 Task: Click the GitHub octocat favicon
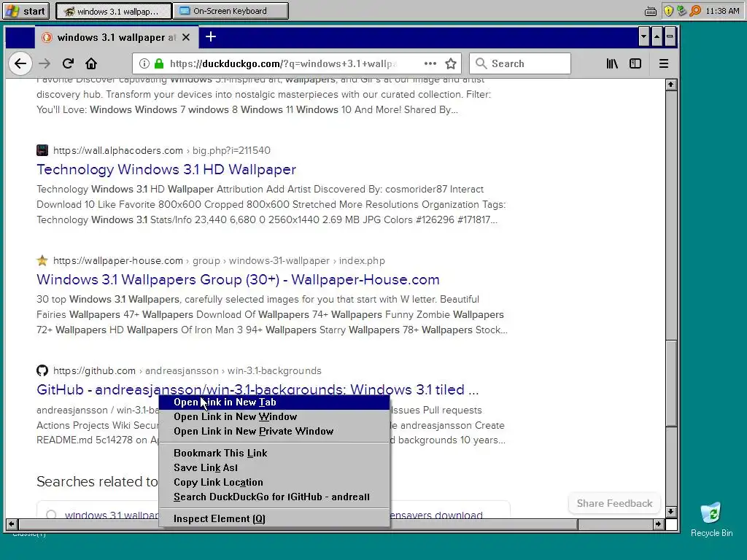click(42, 370)
